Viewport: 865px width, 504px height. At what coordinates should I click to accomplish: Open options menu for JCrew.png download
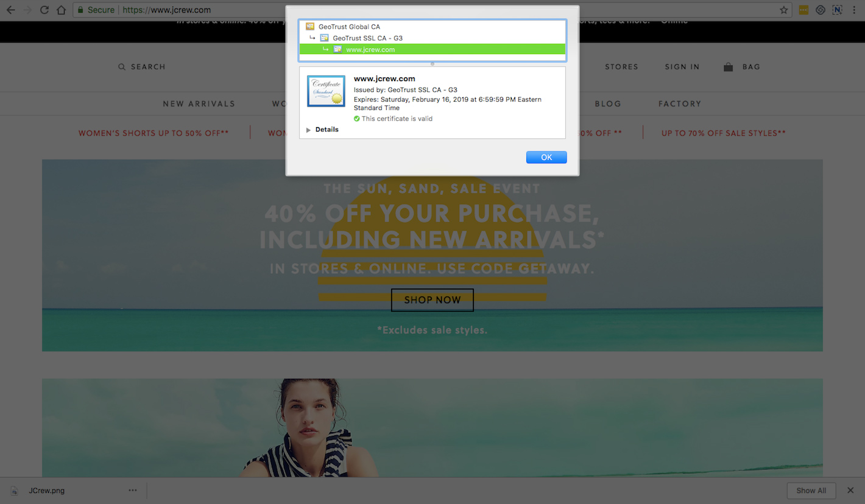coord(133,491)
